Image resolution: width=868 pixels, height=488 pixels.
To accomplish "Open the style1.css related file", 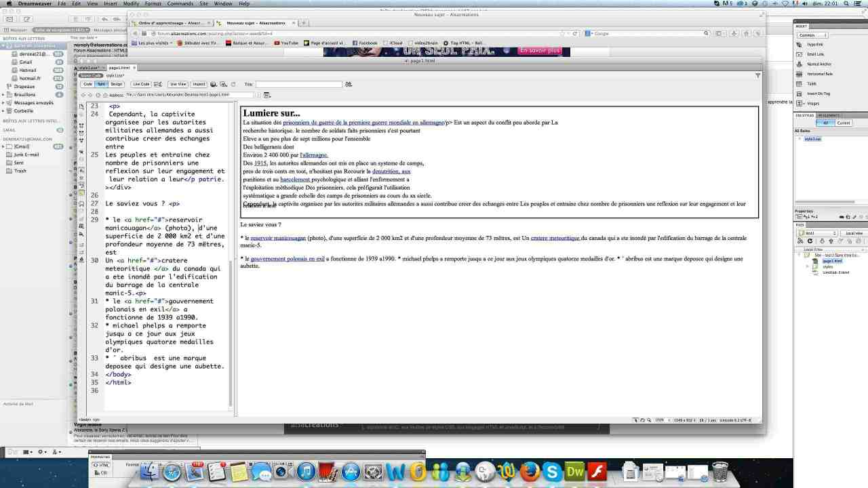I will (115, 75).
